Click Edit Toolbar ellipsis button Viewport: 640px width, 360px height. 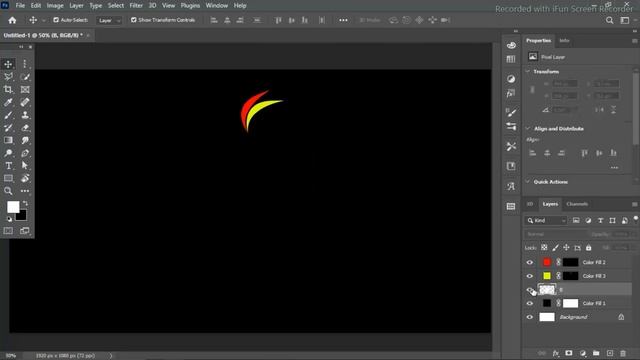tap(25, 191)
